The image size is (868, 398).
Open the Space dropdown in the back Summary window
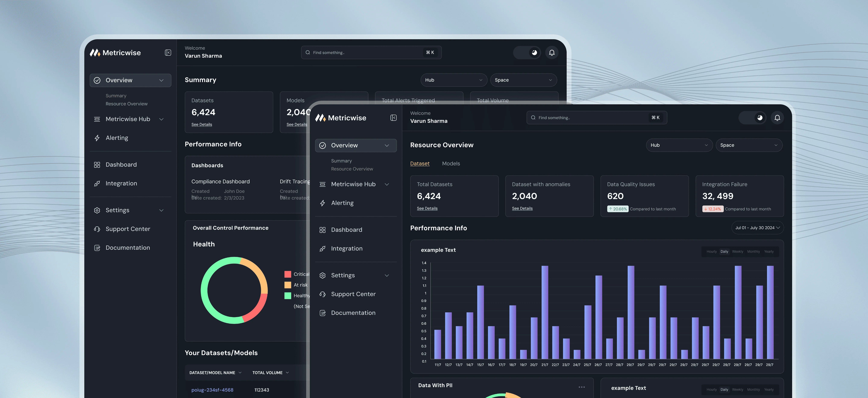pyautogui.click(x=523, y=80)
